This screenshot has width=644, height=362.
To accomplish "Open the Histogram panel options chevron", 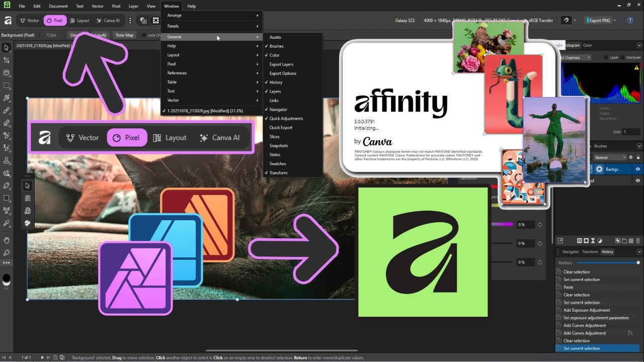I will (x=639, y=45).
